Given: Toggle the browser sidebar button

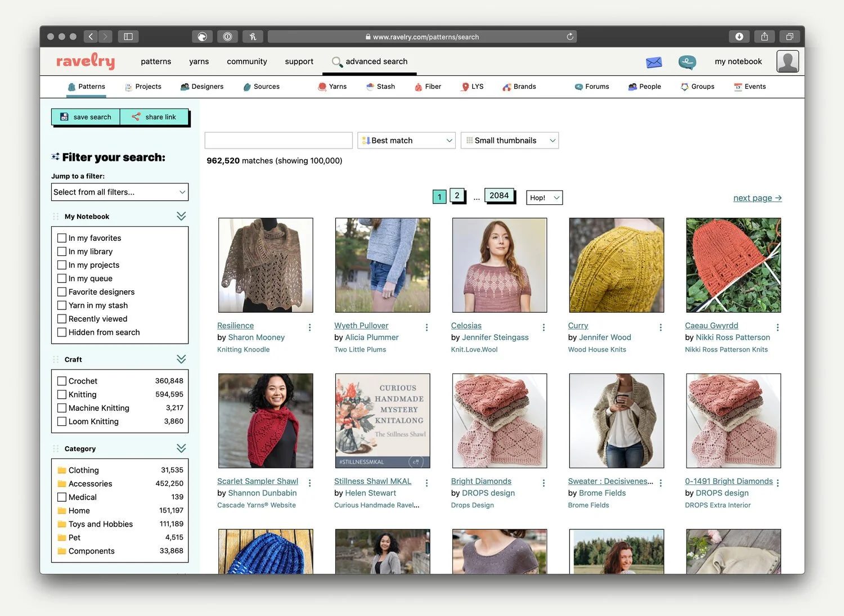Looking at the screenshot, I should point(128,37).
